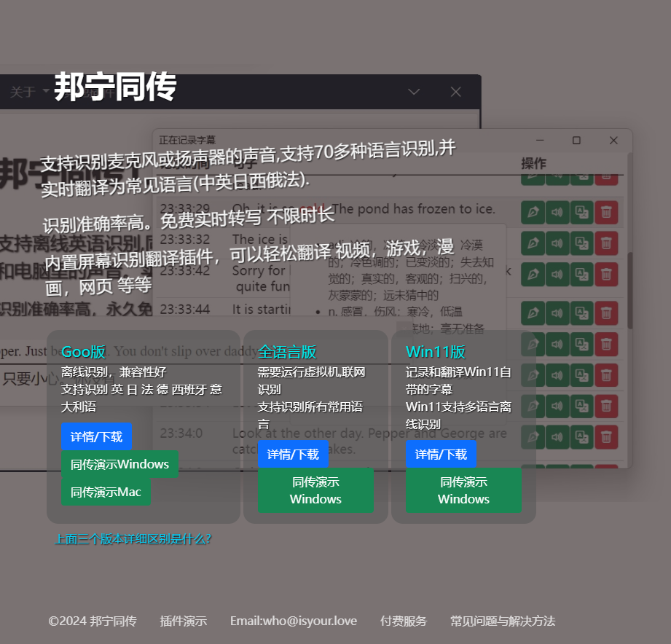Image resolution: width=671 pixels, height=644 pixels.
Task: Click 'The pond has frozen to ice.' subtitle text
Action: (413, 209)
